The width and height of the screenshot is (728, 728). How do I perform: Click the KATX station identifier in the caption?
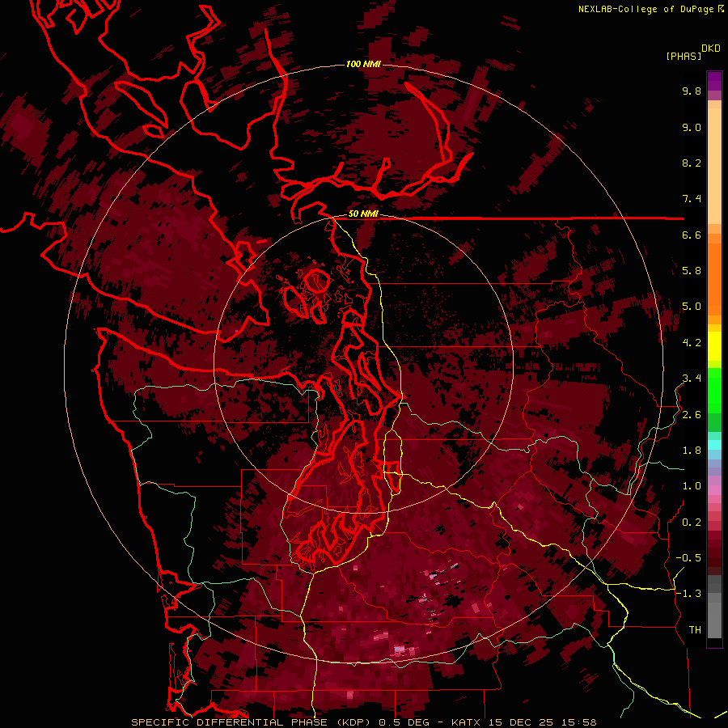click(467, 722)
